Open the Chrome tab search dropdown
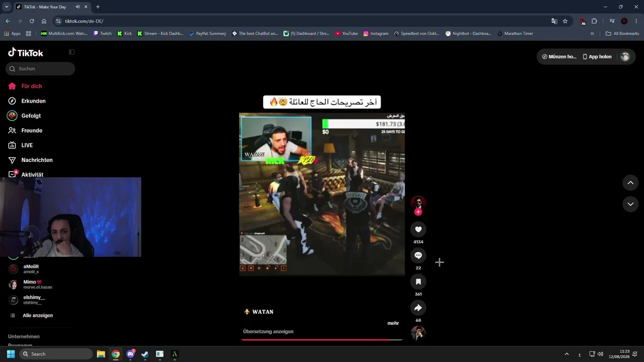644x362 pixels. coord(7,7)
